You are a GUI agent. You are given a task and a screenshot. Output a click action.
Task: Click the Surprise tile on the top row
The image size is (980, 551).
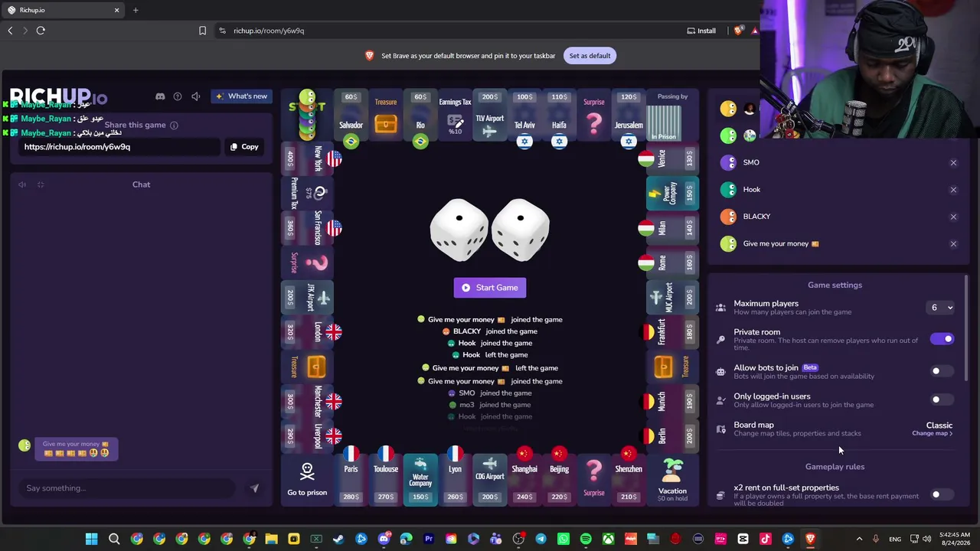point(594,117)
